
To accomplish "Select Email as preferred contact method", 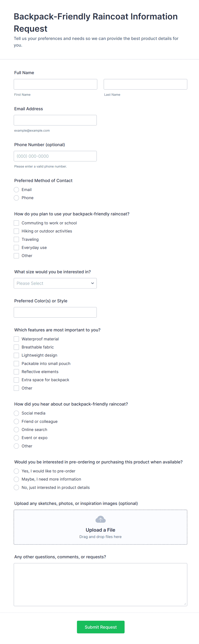I will (x=16, y=190).
